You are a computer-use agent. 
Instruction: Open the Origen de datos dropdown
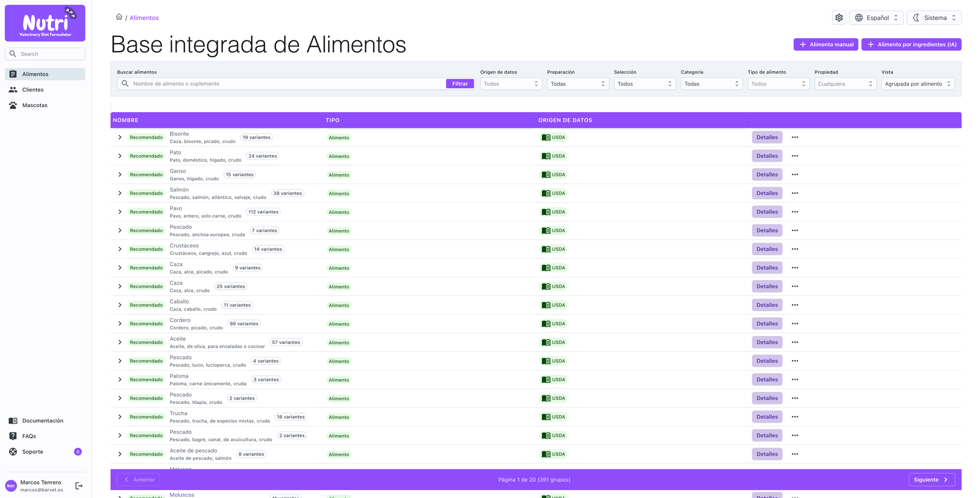click(x=511, y=84)
